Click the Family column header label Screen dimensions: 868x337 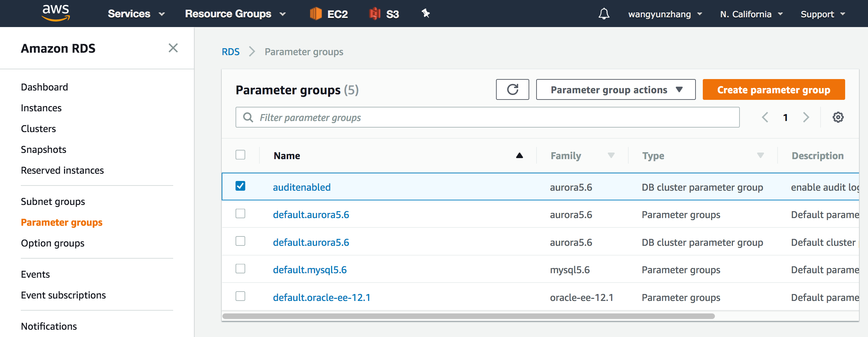click(566, 156)
